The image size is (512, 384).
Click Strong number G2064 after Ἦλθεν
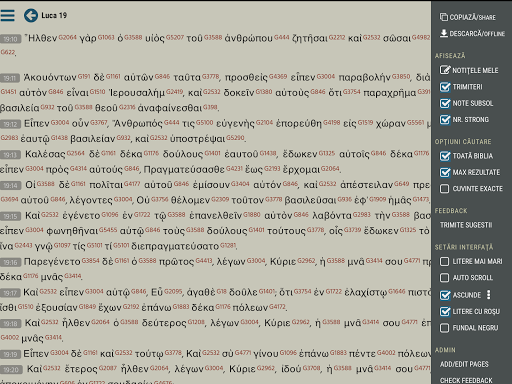click(x=68, y=37)
